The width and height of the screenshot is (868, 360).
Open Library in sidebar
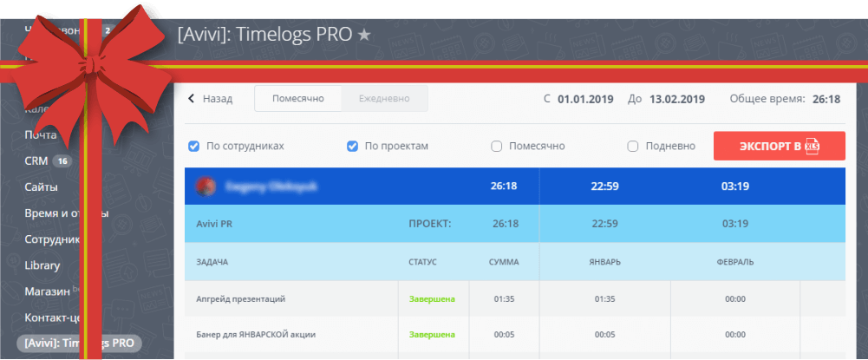point(42,265)
